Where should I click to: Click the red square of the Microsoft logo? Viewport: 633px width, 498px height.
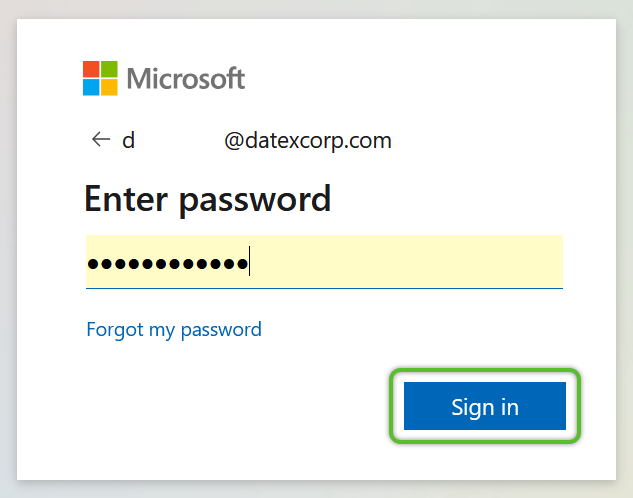pyautogui.click(x=91, y=69)
